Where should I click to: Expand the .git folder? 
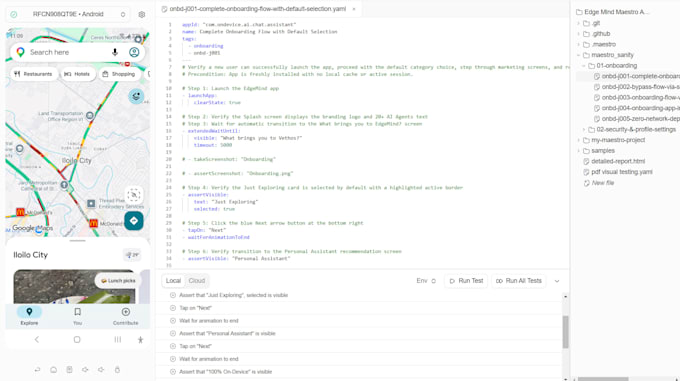point(579,23)
